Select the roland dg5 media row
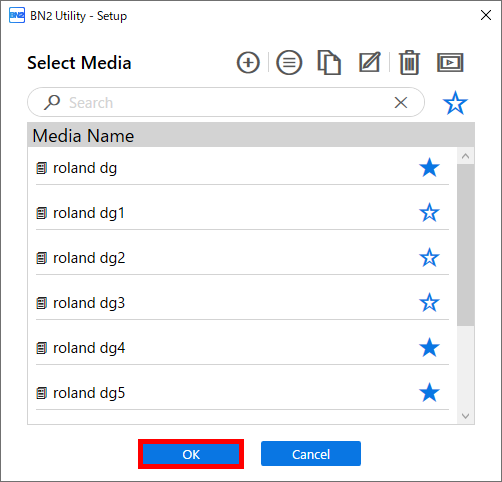Screen dimensions: 502x482 click(242, 393)
